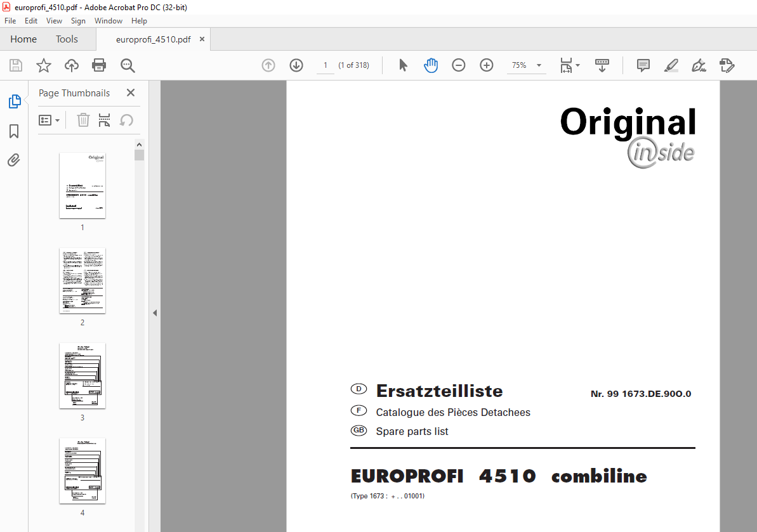Select page 4 thumbnail
Image resolution: width=757 pixels, height=532 pixels.
(x=82, y=470)
